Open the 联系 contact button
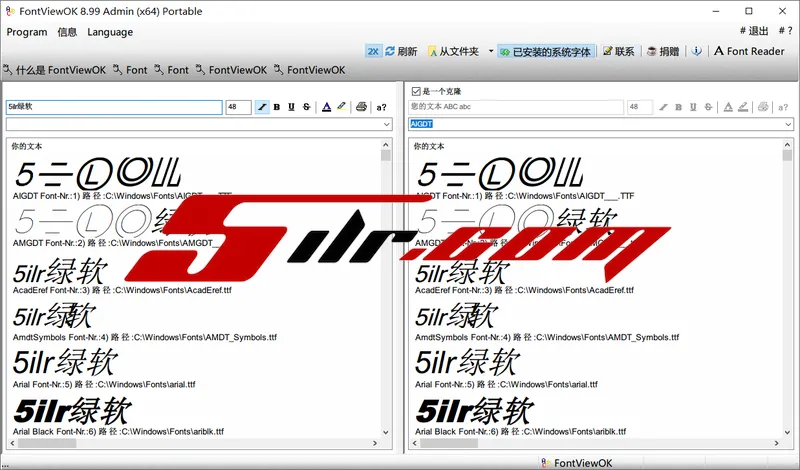The width and height of the screenshot is (800, 470). tap(618, 52)
